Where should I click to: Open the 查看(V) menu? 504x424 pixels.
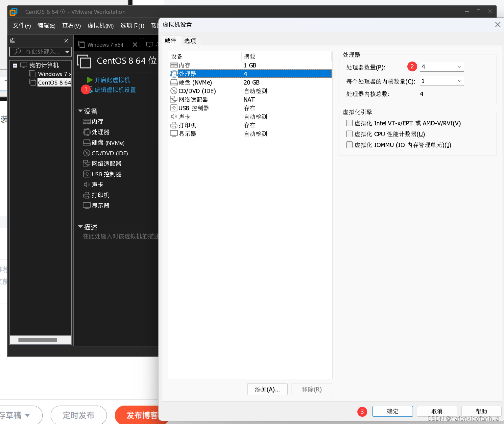(71, 26)
